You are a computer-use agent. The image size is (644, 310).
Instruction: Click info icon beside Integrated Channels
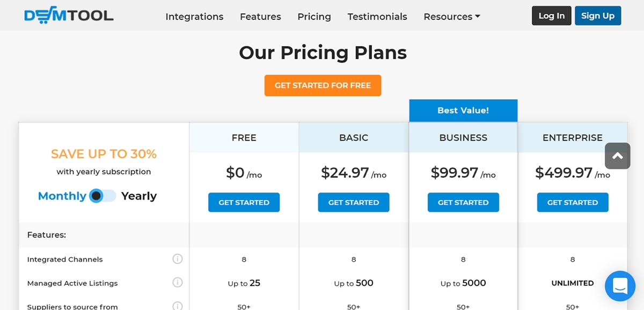tap(178, 259)
